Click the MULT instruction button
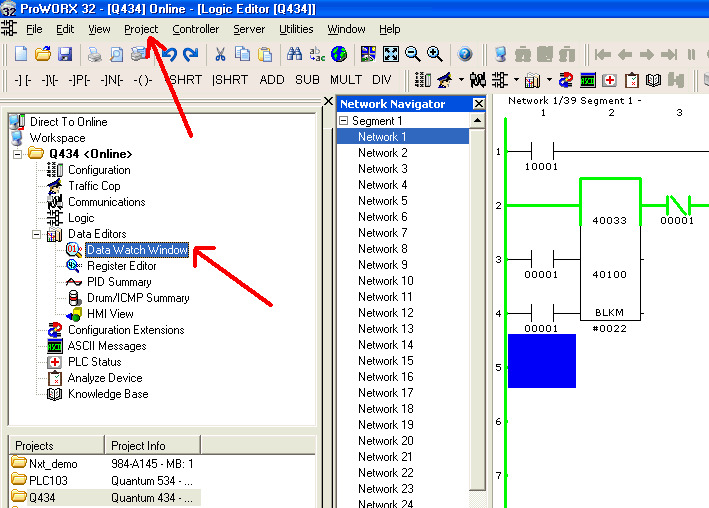This screenshot has width=709, height=508. tap(346, 79)
